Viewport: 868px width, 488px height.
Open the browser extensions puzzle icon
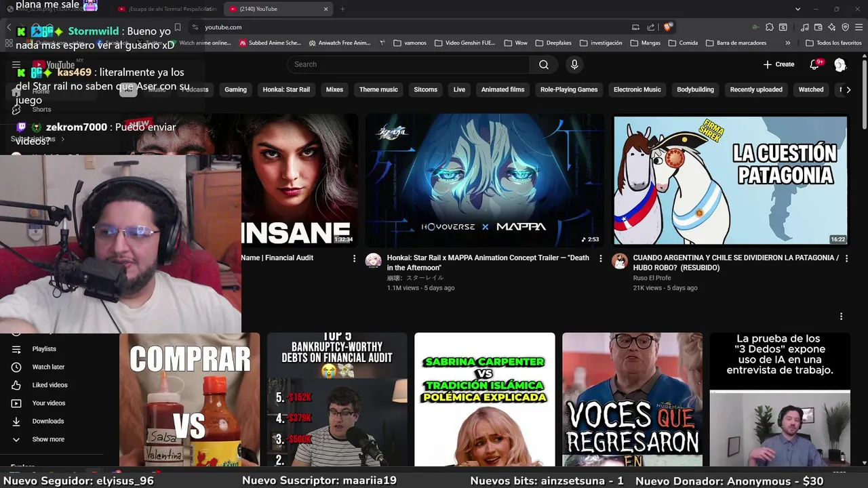click(770, 27)
